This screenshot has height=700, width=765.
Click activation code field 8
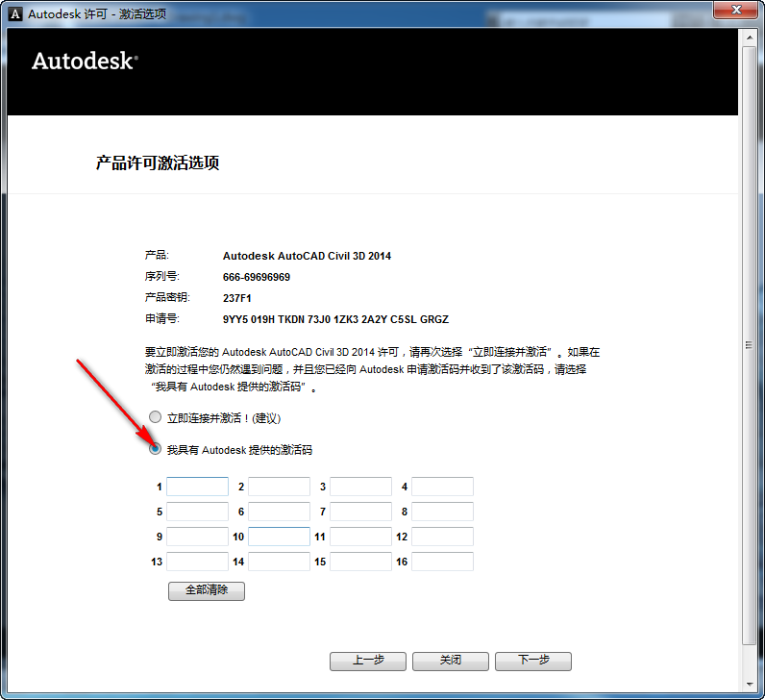[442, 512]
